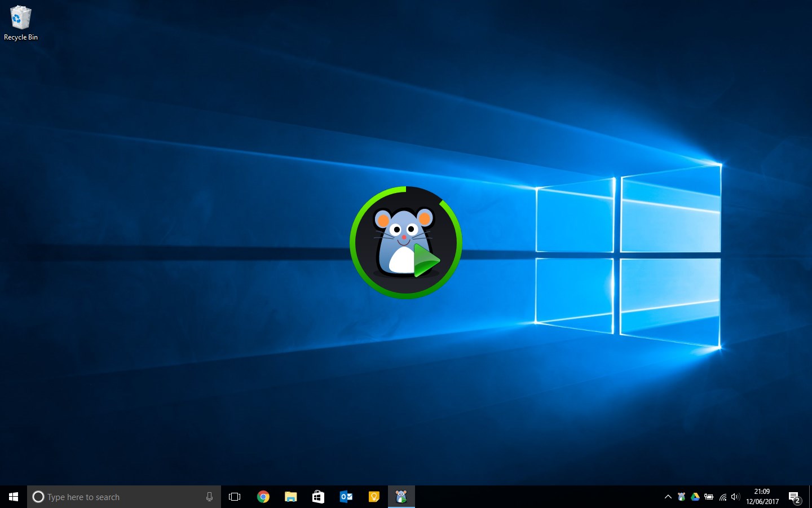Open the Windows Store
This screenshot has width=812, height=508.
[318, 497]
